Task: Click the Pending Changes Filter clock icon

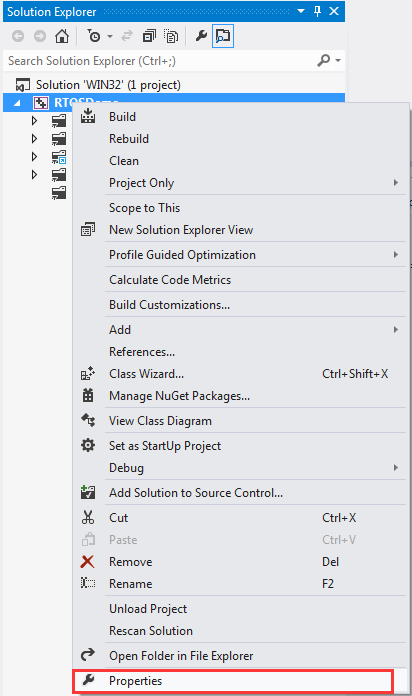Action: click(x=94, y=36)
